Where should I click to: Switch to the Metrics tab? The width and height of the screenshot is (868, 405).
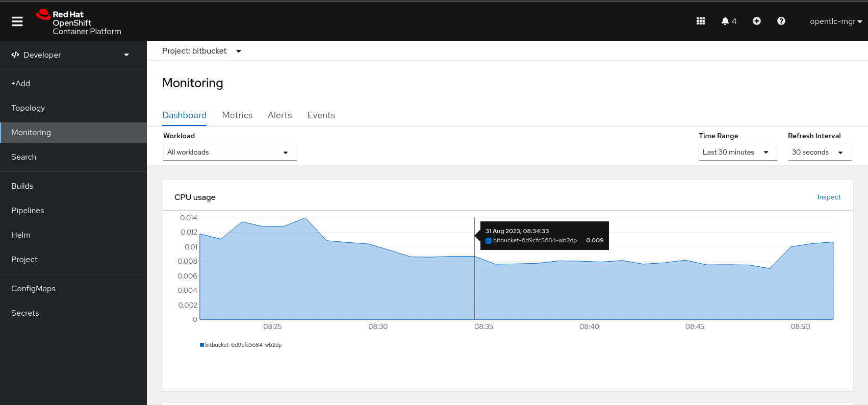click(x=237, y=115)
